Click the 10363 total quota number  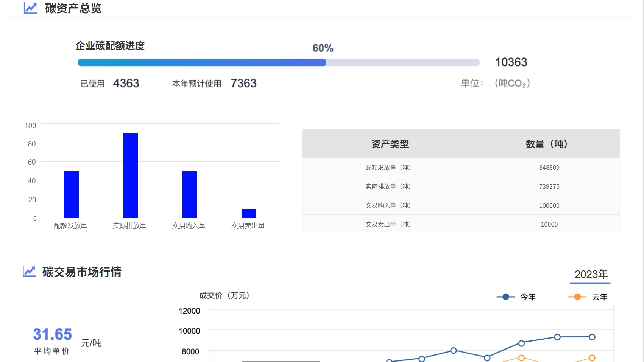click(511, 62)
